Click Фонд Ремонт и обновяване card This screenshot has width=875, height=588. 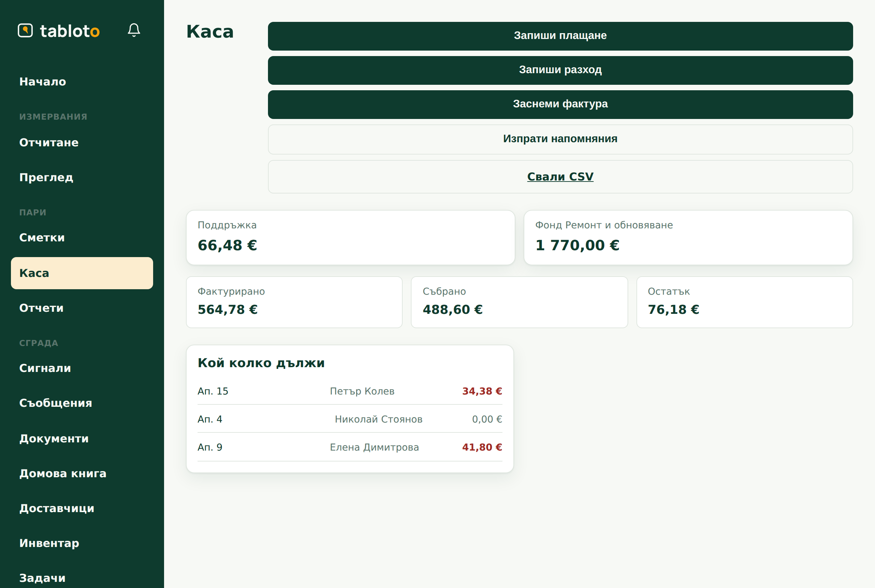click(688, 237)
